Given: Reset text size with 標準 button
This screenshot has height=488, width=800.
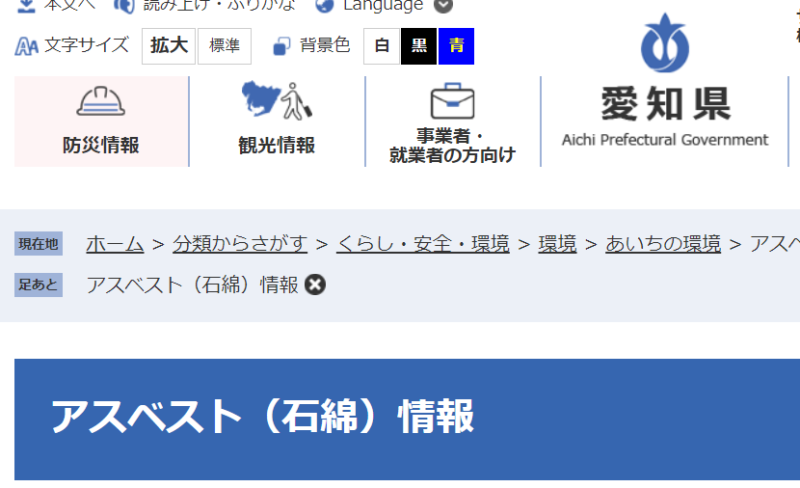Looking at the screenshot, I should [224, 46].
